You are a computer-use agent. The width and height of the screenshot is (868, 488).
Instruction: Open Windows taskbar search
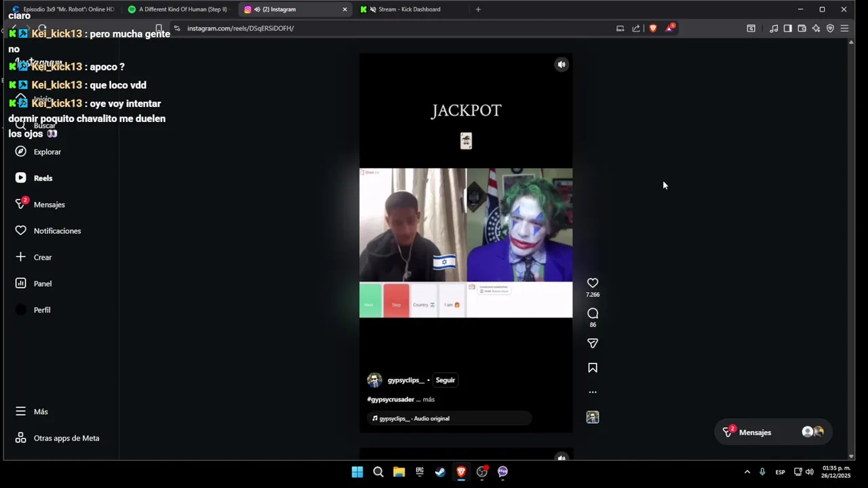[x=378, y=472]
